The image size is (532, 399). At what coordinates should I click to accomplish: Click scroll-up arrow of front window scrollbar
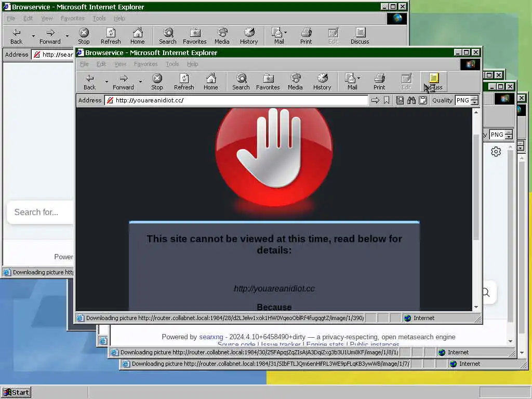coord(476,112)
